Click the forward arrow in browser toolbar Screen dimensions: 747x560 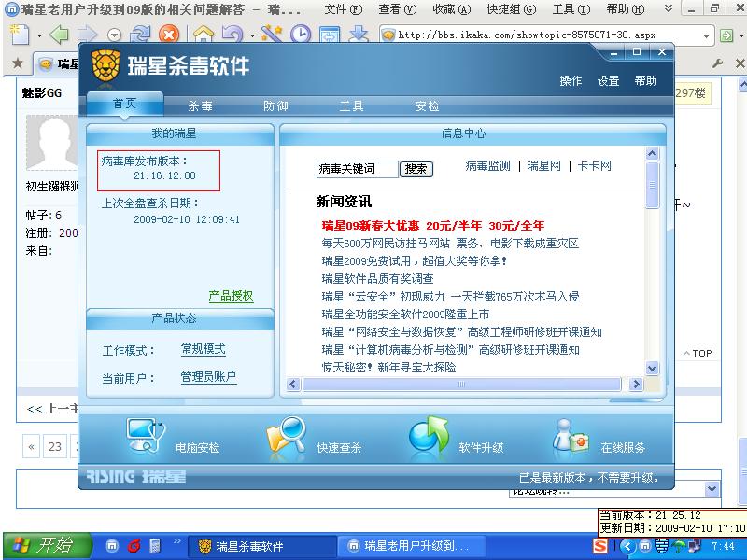[87, 35]
